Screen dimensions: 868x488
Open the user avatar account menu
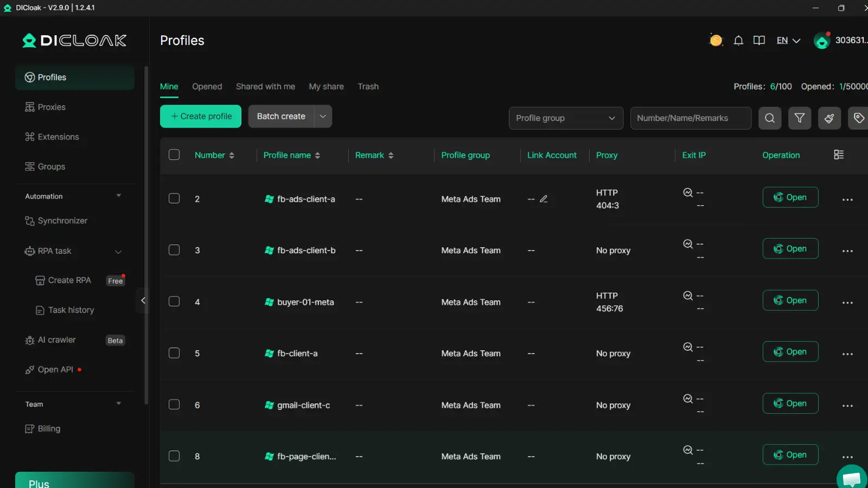tap(822, 40)
